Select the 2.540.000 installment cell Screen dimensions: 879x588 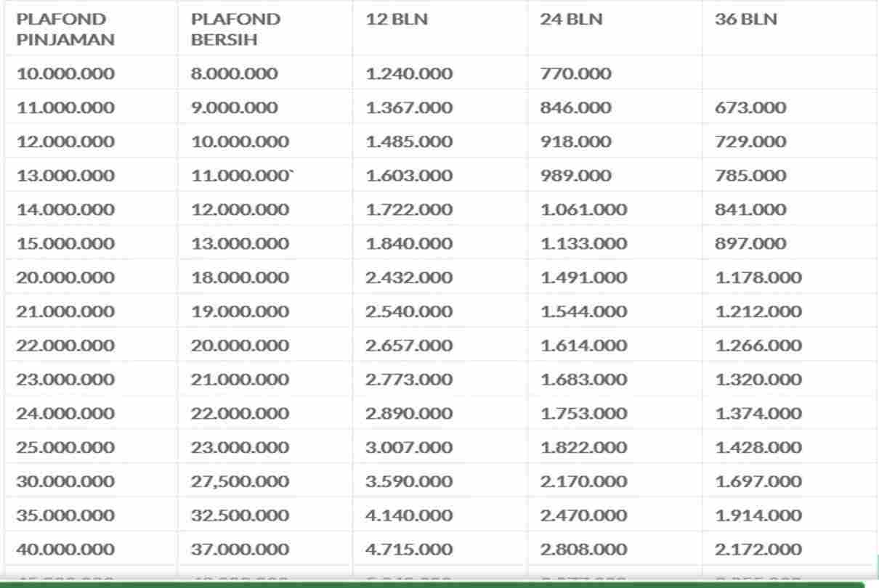point(409,311)
